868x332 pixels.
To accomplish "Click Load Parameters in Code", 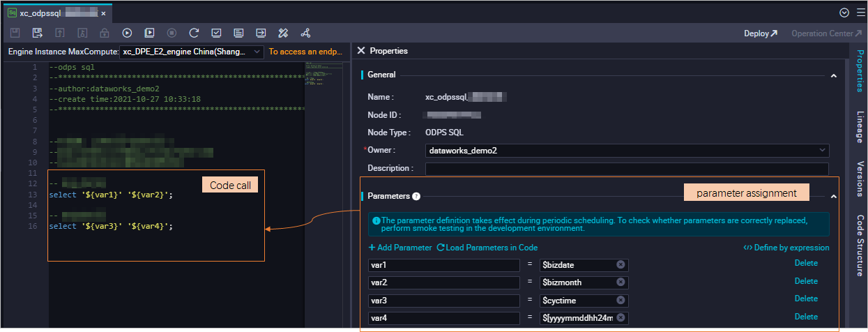I will tap(487, 248).
